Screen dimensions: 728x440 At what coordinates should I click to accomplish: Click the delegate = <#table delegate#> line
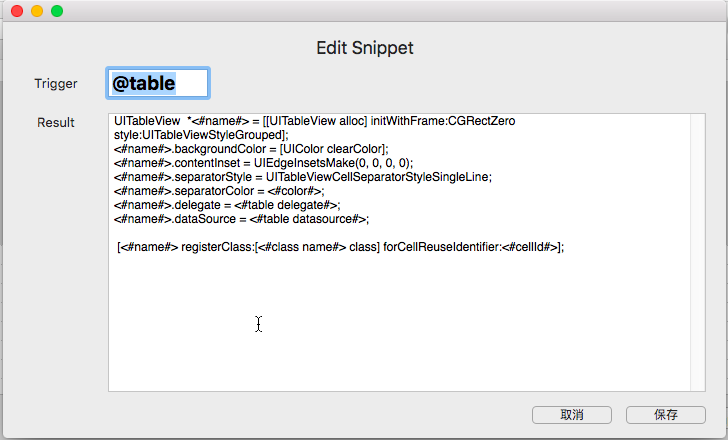coord(227,205)
